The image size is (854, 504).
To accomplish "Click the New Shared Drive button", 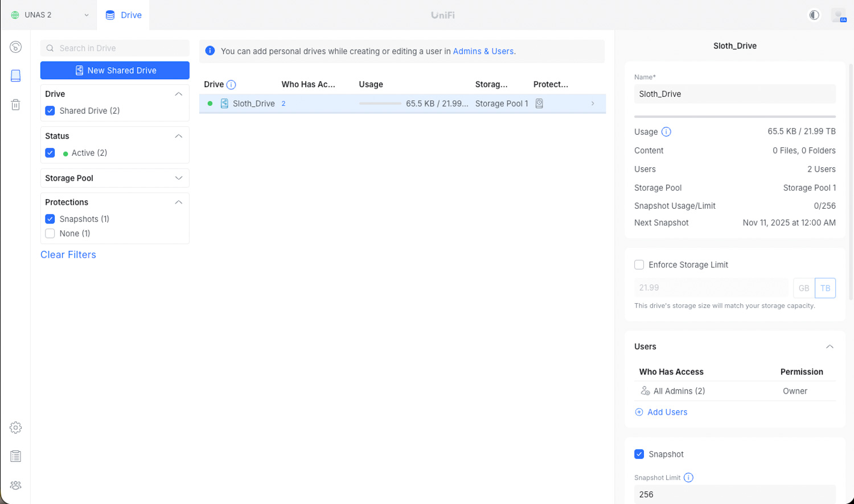I will coord(115,71).
